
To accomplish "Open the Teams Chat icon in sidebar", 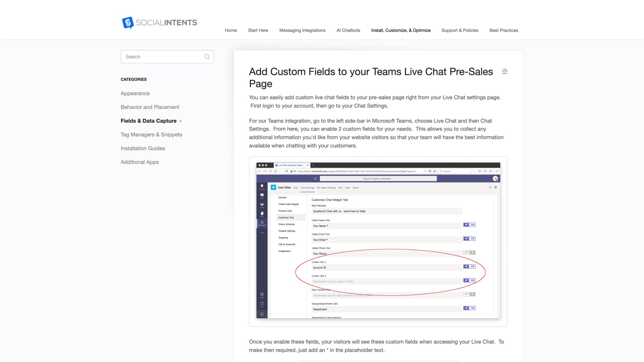I will click(x=262, y=195).
